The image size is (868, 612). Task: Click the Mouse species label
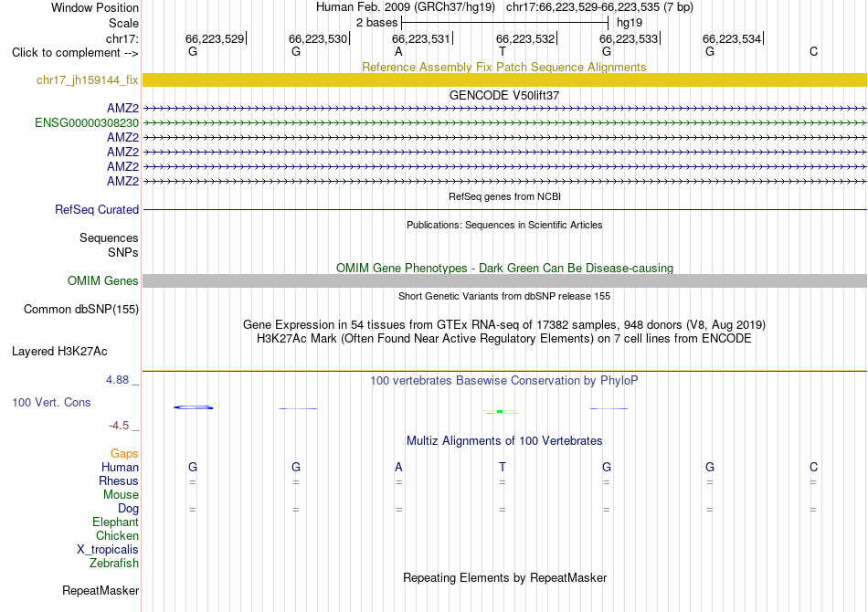[121, 495]
